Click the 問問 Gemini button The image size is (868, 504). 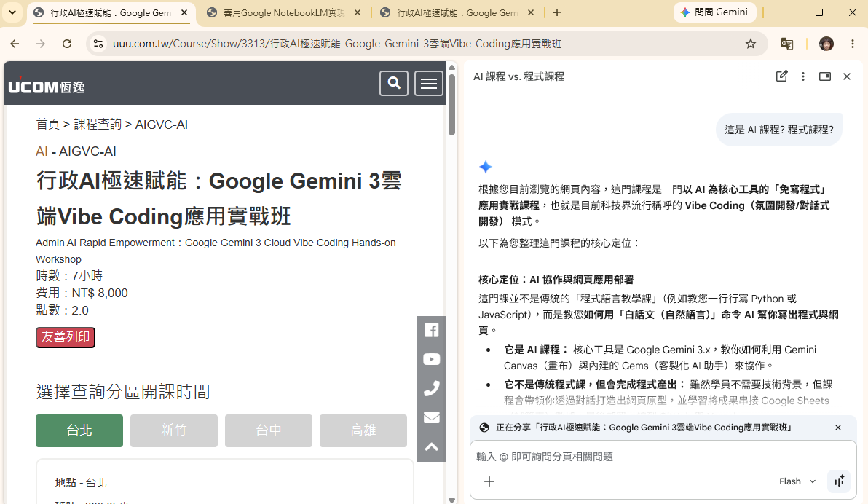pos(714,12)
